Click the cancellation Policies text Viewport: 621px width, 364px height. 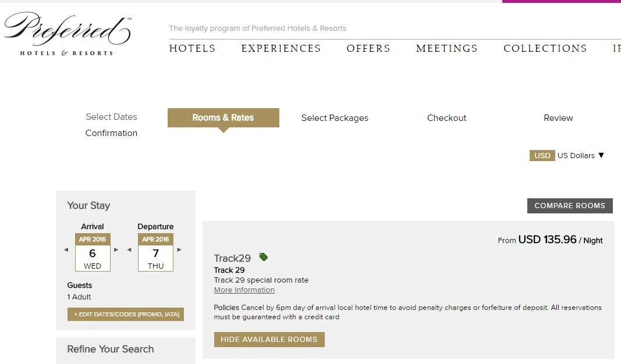click(x=408, y=312)
